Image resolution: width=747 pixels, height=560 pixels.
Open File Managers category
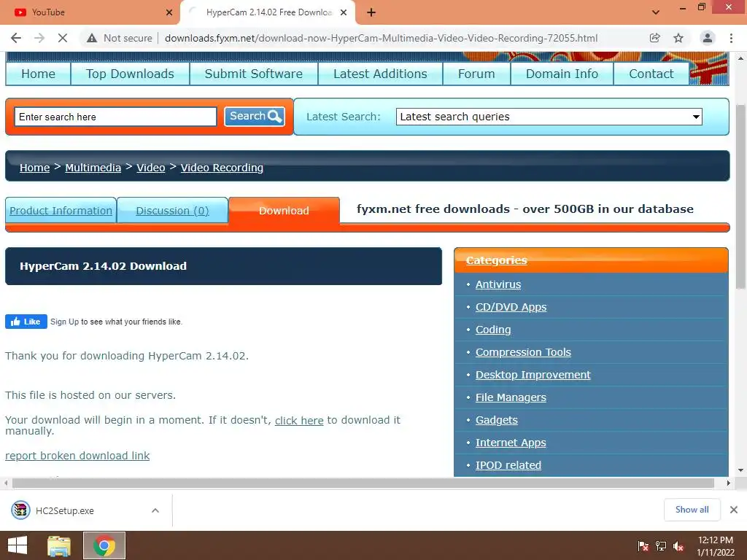coord(511,397)
